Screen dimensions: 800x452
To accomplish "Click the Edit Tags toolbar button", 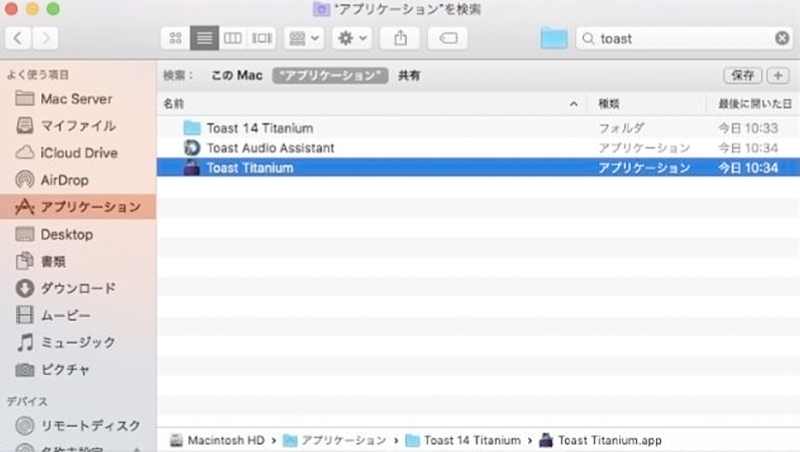I will click(x=448, y=38).
